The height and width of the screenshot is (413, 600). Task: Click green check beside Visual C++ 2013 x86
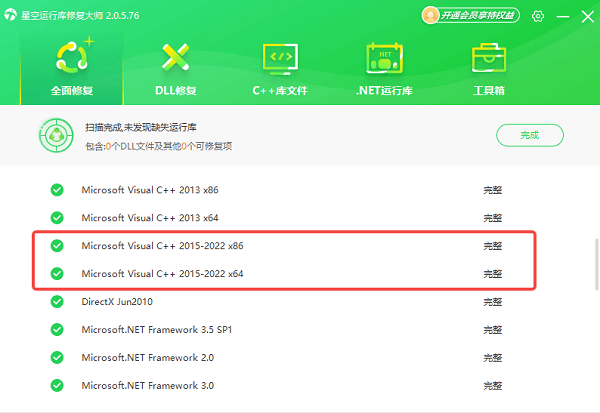click(57, 190)
